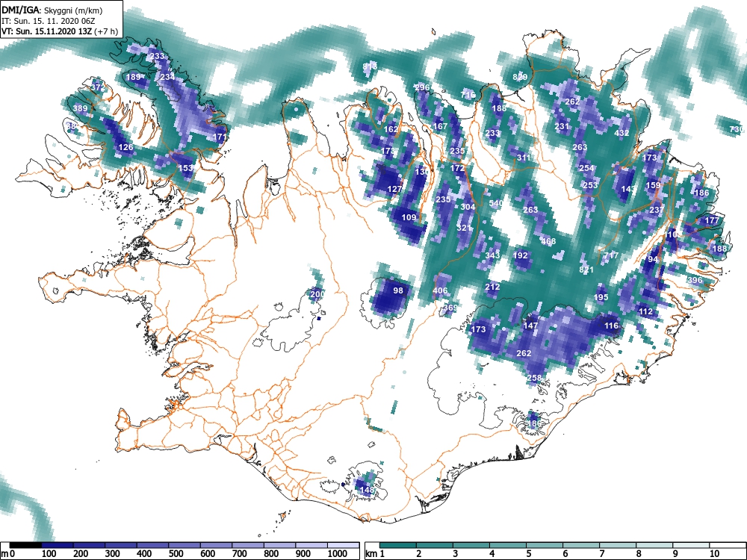The height and width of the screenshot is (560, 747).
Task: Click the value 237 on the map
Action: (657, 210)
